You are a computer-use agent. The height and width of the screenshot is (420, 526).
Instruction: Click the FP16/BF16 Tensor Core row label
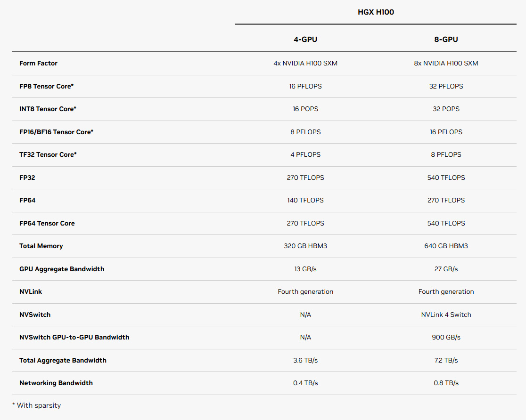tap(57, 132)
